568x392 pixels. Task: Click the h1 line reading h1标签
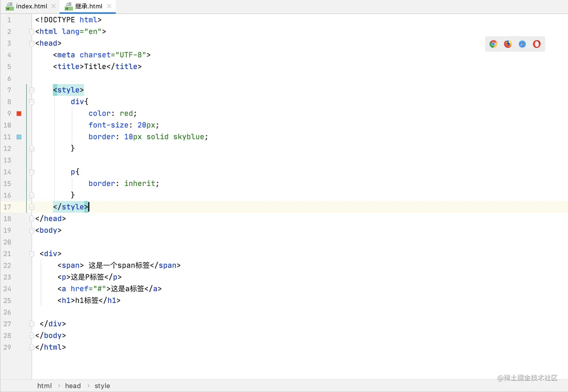click(x=89, y=300)
